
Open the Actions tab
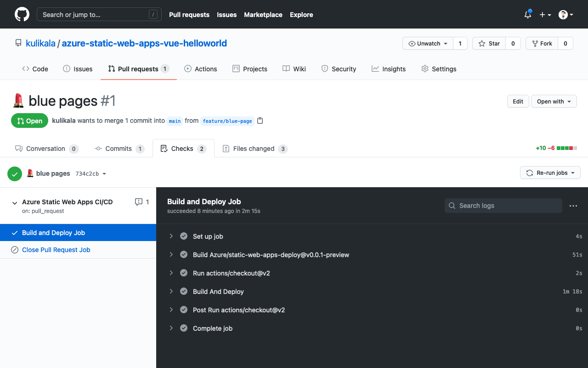click(x=200, y=69)
